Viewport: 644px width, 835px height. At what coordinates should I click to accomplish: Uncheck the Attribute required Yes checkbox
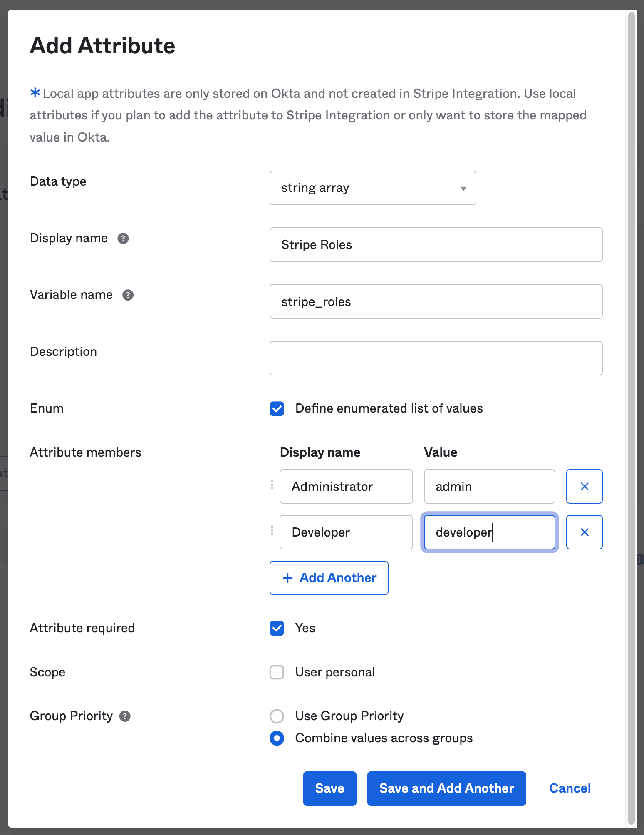277,628
